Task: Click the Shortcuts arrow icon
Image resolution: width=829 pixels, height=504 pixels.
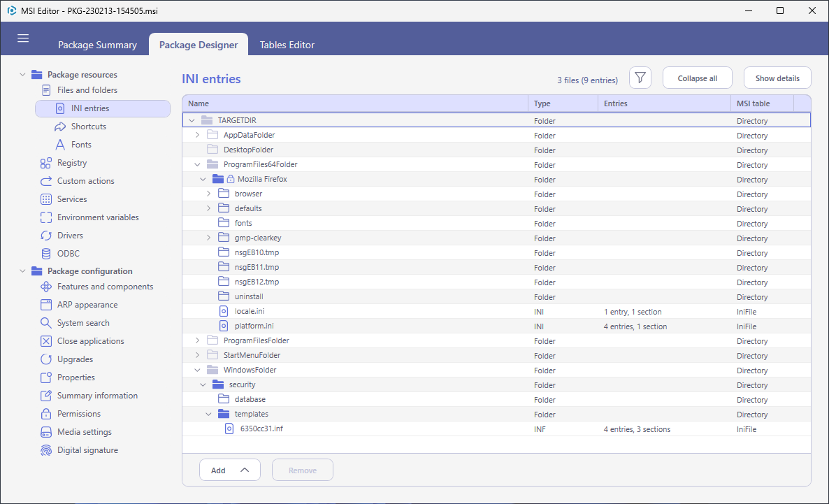Action: point(60,127)
